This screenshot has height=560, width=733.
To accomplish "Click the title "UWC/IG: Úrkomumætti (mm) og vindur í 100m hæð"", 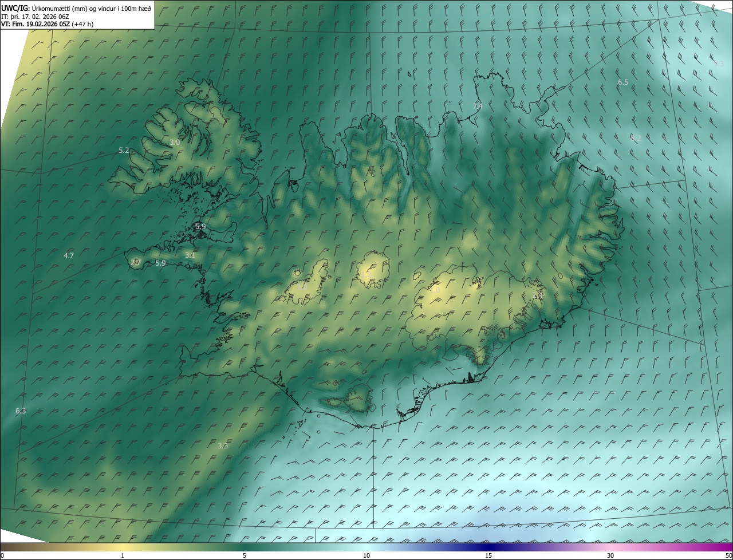I will (x=76, y=9).
